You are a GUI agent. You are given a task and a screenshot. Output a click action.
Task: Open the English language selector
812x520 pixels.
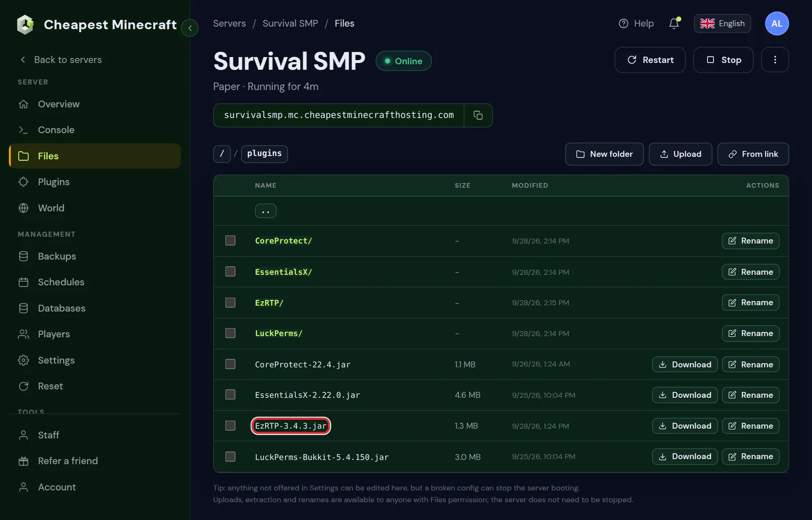pyautogui.click(x=722, y=23)
